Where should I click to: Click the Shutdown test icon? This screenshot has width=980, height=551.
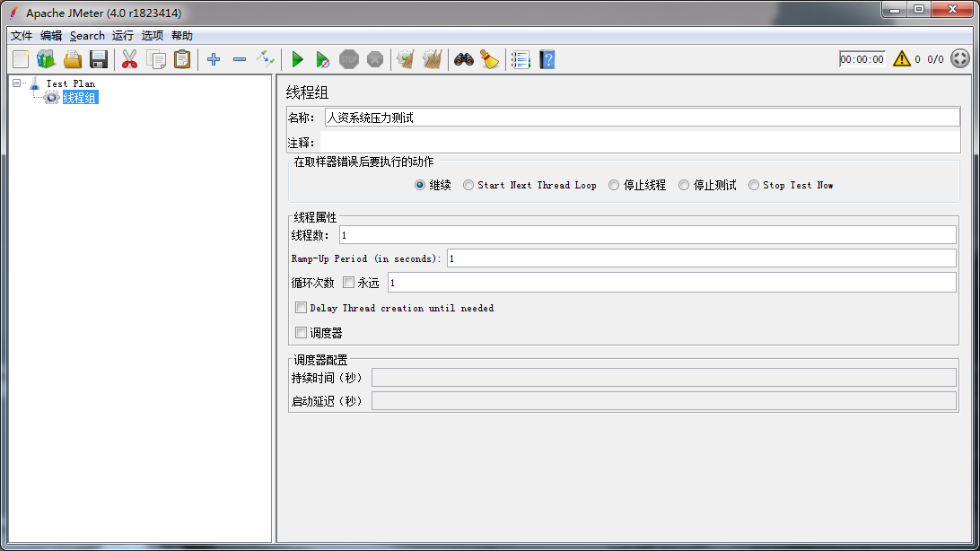375,59
